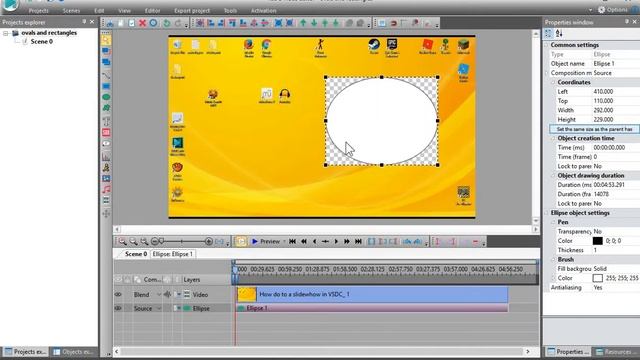Click the alphabetical sort icon in Properties
This screenshot has height=360, width=640.
click(x=559, y=33)
